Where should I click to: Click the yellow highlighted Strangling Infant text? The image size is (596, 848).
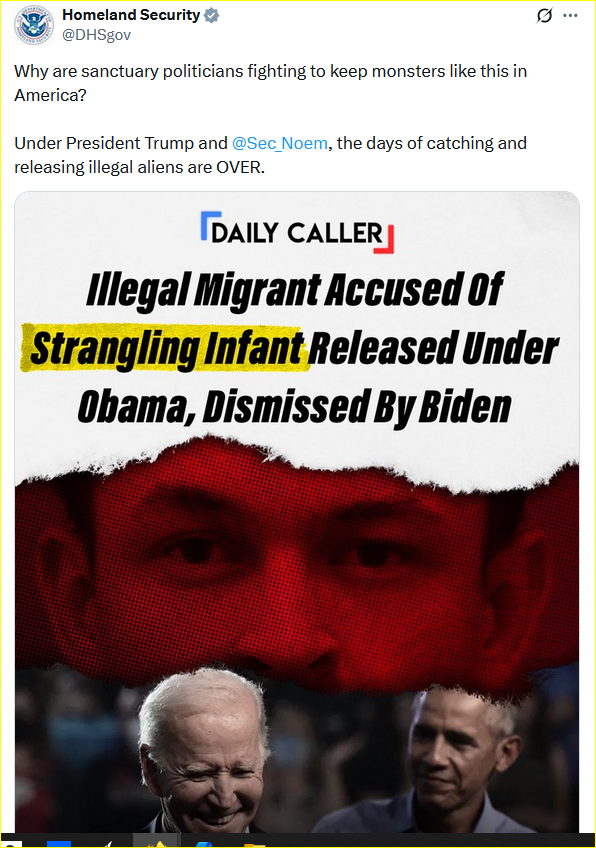tap(167, 348)
